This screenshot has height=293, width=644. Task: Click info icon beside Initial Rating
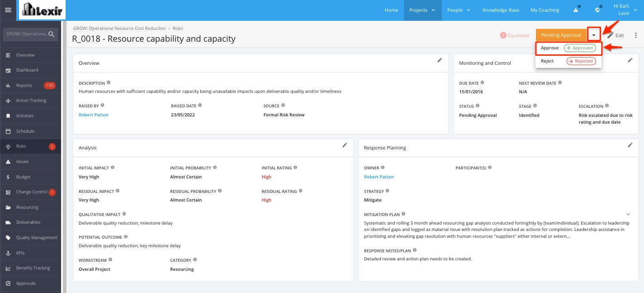[x=296, y=168]
